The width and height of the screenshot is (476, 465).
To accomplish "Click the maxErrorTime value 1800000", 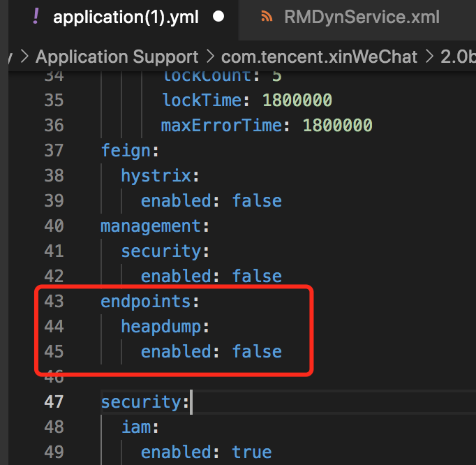I will [x=337, y=126].
